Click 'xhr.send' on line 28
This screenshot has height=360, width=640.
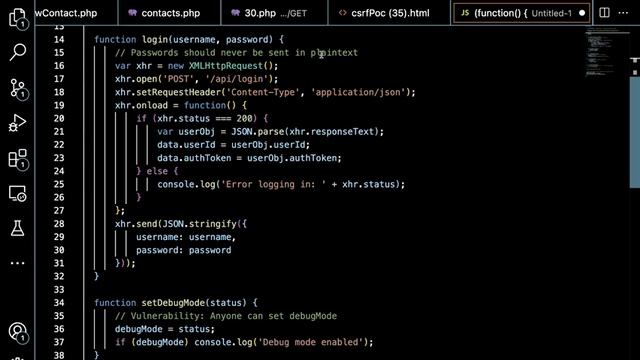[x=136, y=224]
